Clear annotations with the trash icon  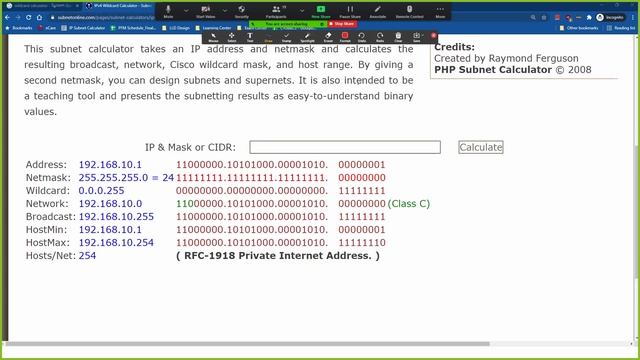(398, 38)
